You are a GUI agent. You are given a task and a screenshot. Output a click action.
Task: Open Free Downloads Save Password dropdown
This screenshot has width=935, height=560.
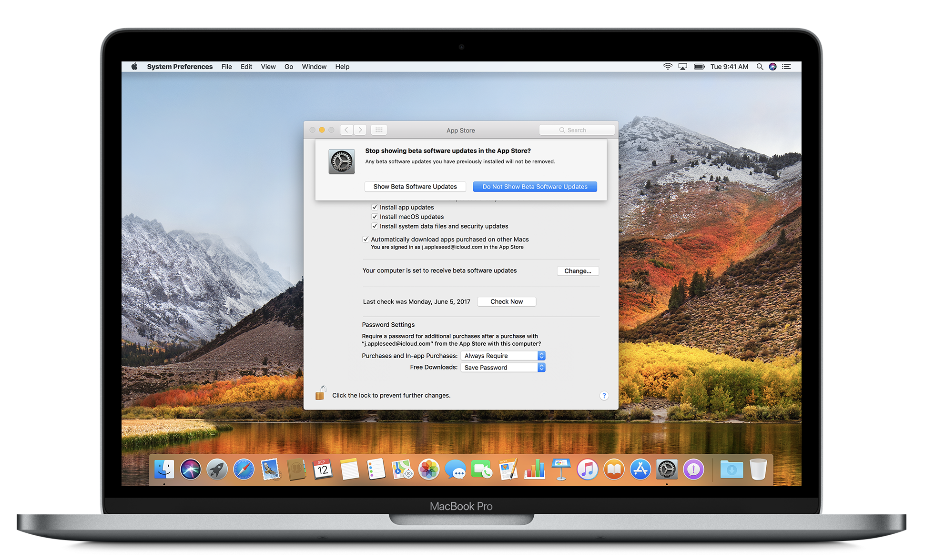pos(503,368)
